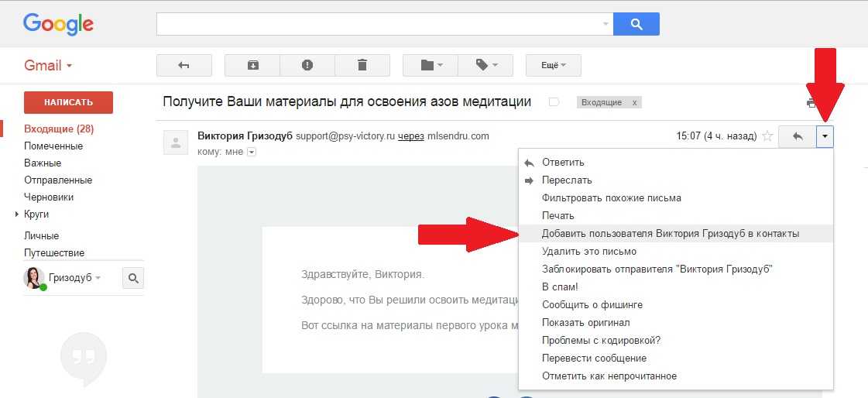Screen dimensions: 868x398
Task: Select Фильтровать похожие письма
Action: coord(675,197)
